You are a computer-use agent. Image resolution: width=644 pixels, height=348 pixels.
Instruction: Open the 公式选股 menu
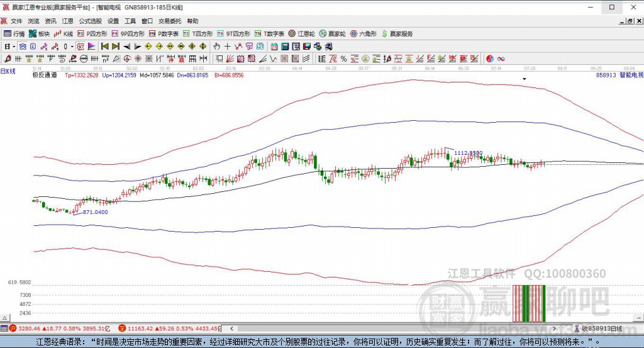(x=91, y=21)
